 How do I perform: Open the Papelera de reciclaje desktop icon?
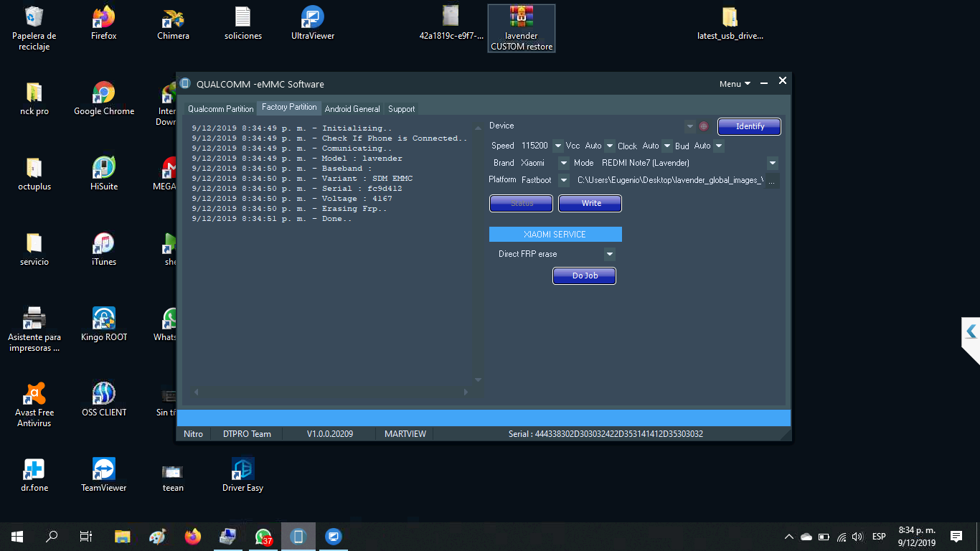click(x=34, y=28)
